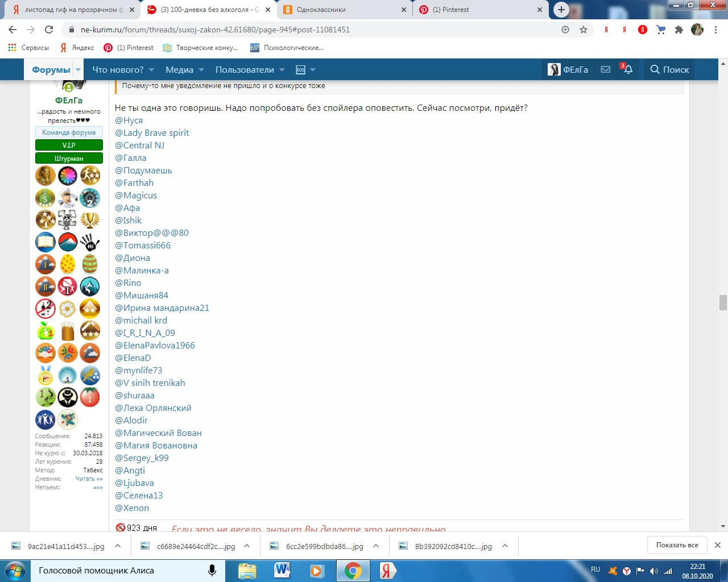Open the forum private messages envelope icon

(x=606, y=69)
